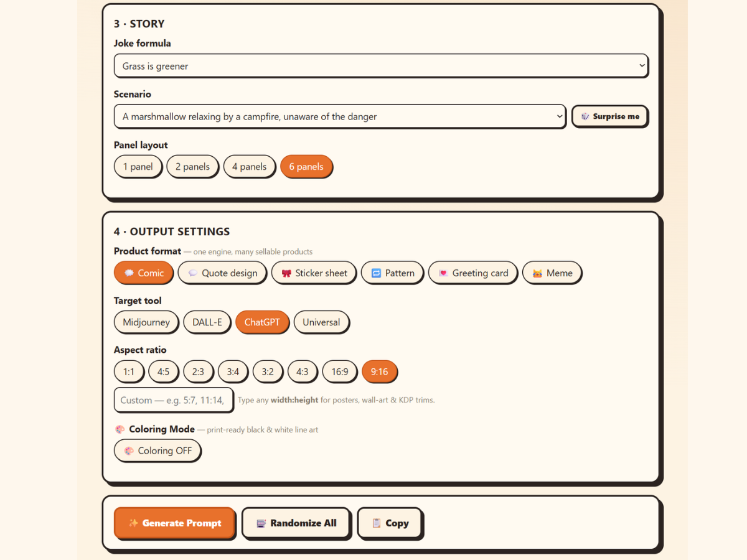
Task: Select Midjourney as target tool
Action: coord(146,322)
